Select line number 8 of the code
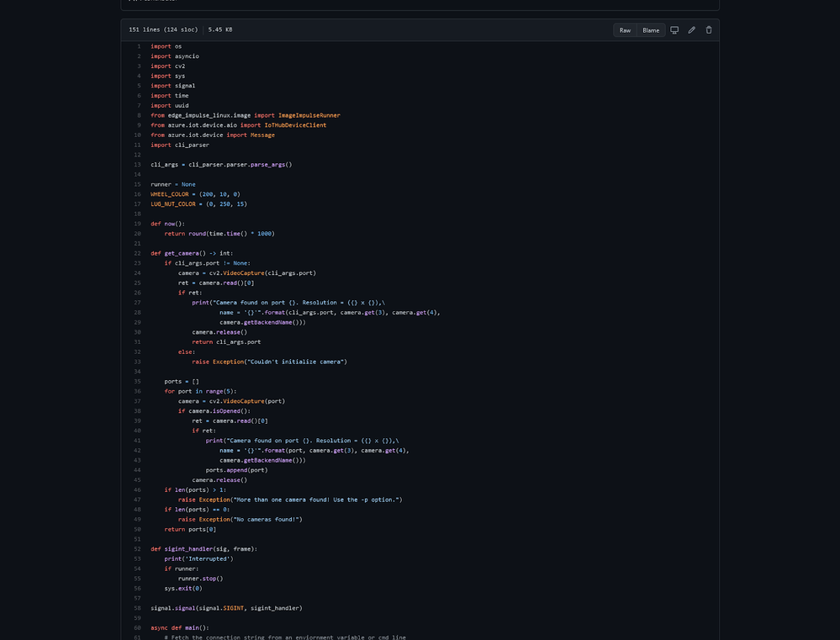Viewport: 840px width, 640px height. 139,115
